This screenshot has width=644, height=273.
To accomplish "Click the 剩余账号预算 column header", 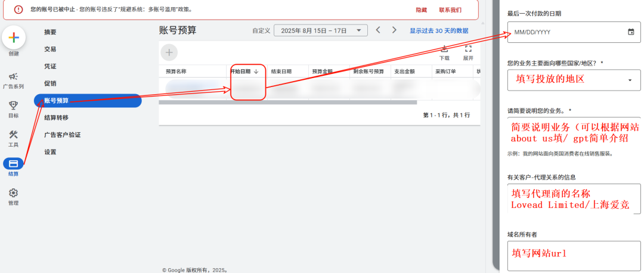I will click(369, 72).
